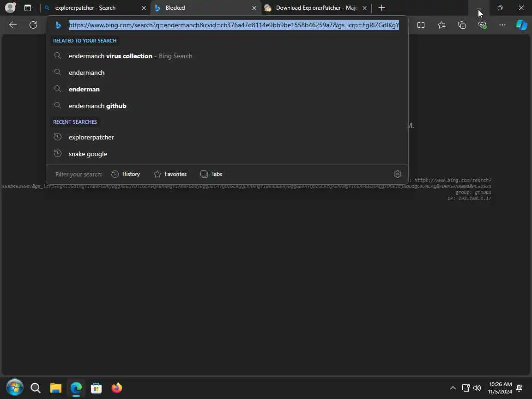532x399 pixels.
Task: Switch to the Blocked tab
Action: [205, 8]
